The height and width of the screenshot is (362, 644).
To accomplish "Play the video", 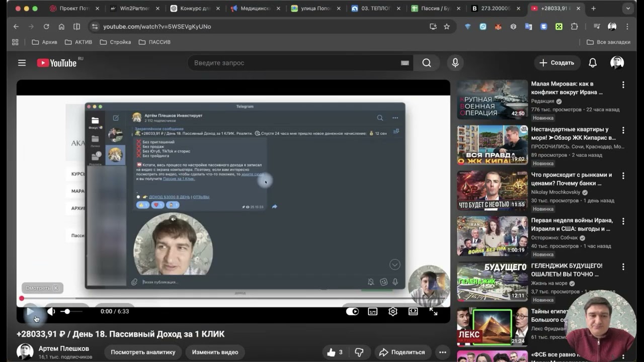I will pos(31,311).
